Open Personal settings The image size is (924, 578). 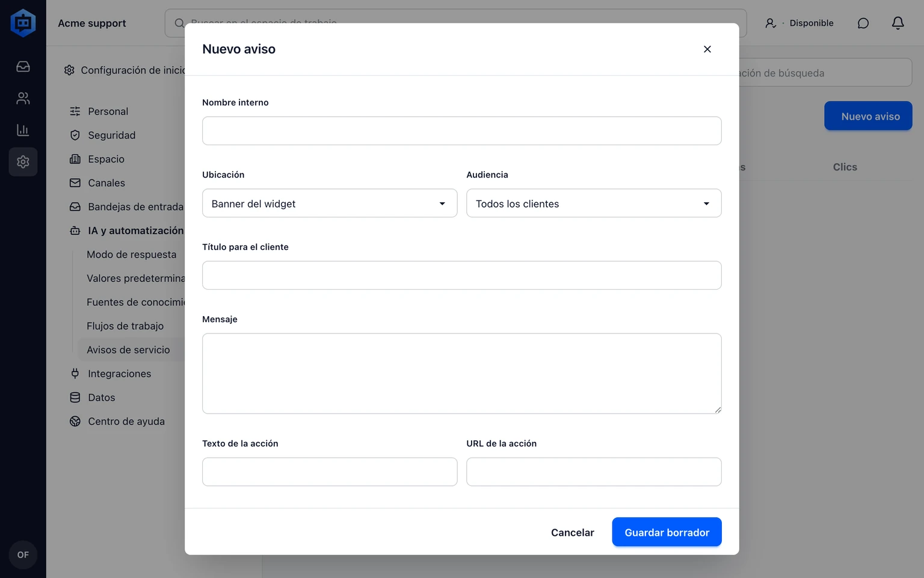click(108, 111)
